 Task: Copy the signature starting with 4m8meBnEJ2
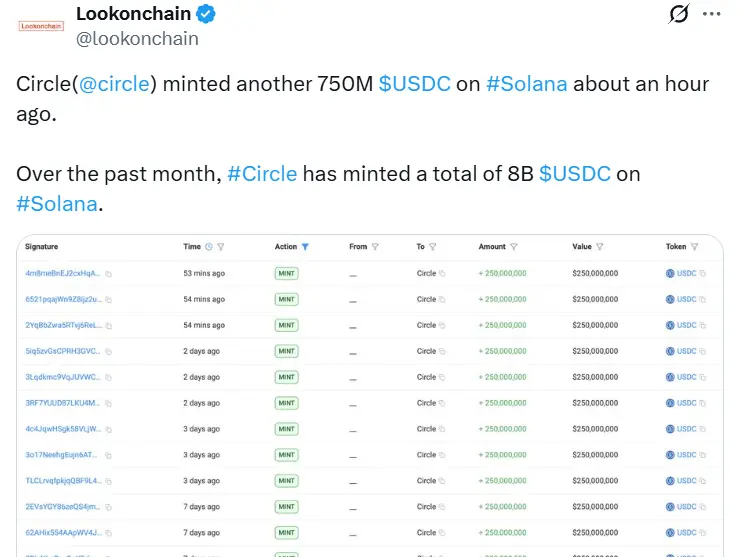point(108,273)
